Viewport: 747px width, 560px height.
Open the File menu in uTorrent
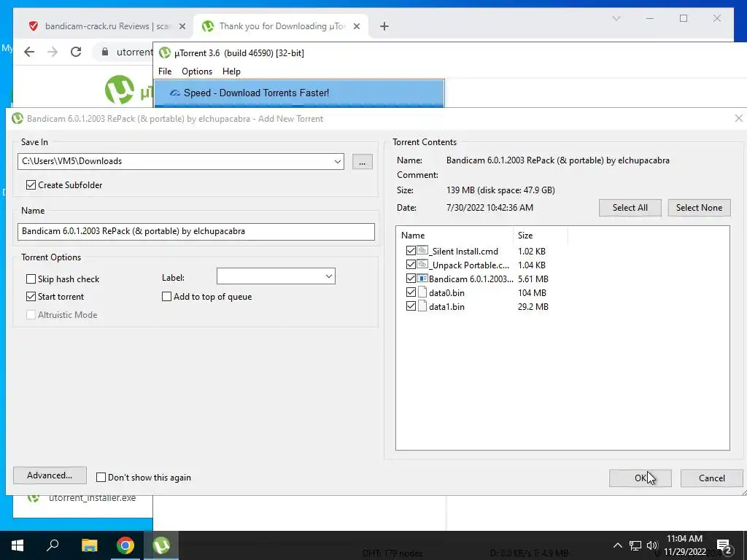[165, 71]
